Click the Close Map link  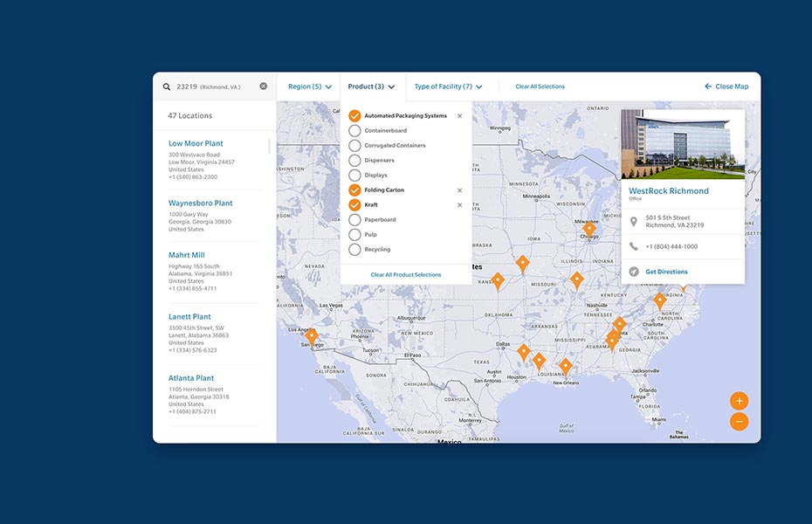pyautogui.click(x=726, y=86)
